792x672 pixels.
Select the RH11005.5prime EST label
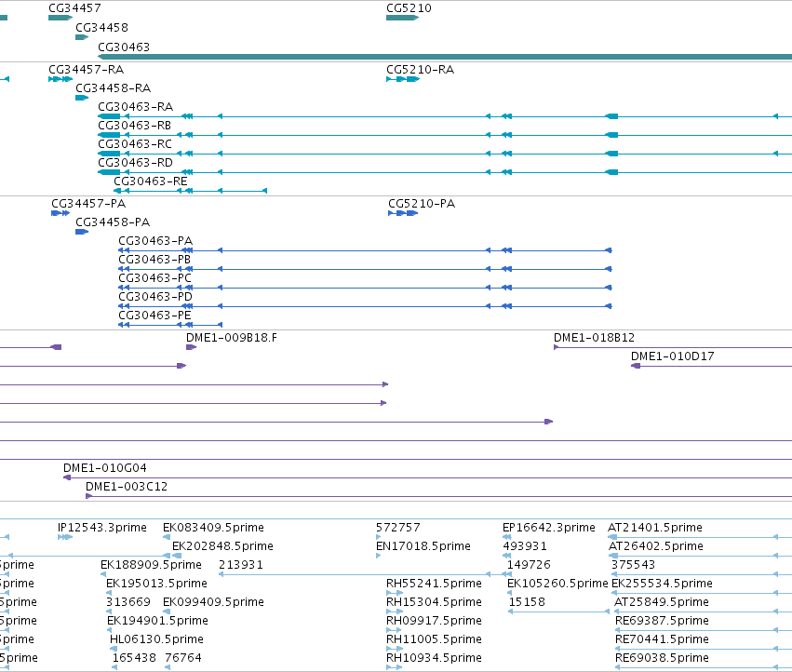[434, 639]
